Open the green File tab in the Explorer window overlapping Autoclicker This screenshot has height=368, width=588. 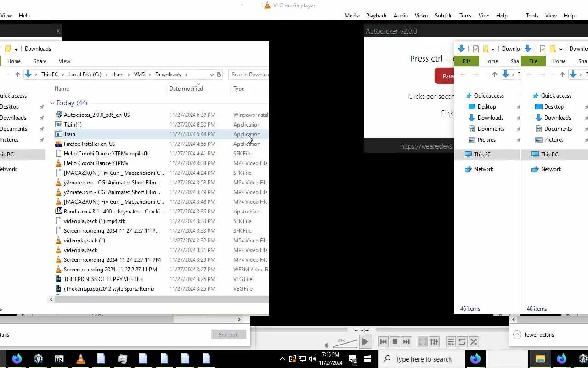click(466, 61)
